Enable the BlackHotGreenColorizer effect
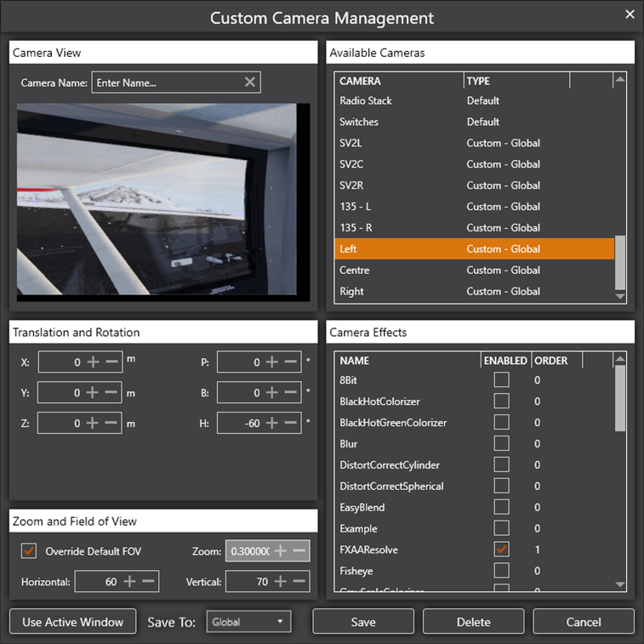 pos(501,422)
